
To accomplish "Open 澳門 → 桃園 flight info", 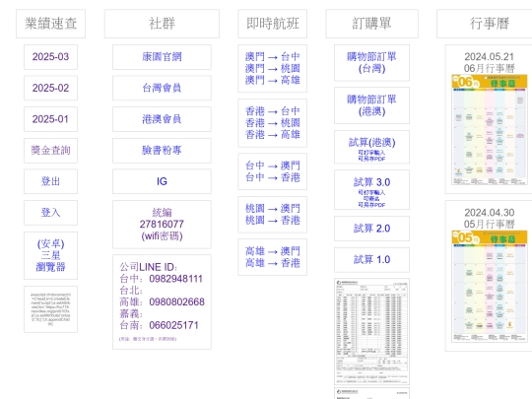I will click(x=273, y=68).
